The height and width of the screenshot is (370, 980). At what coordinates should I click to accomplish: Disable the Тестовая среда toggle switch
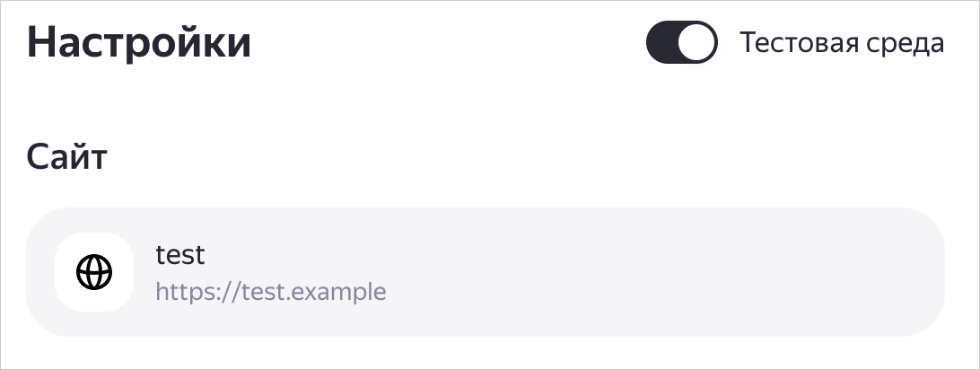click(x=681, y=44)
